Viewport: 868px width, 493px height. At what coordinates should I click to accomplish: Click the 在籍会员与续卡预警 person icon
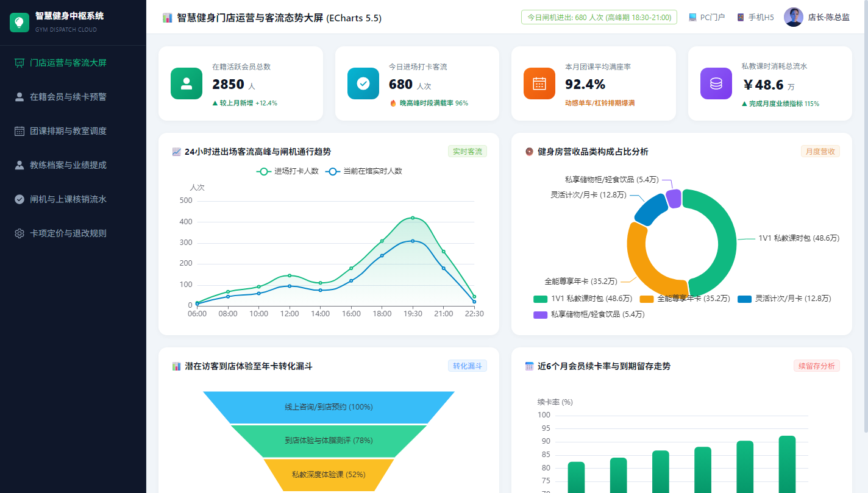pyautogui.click(x=20, y=97)
